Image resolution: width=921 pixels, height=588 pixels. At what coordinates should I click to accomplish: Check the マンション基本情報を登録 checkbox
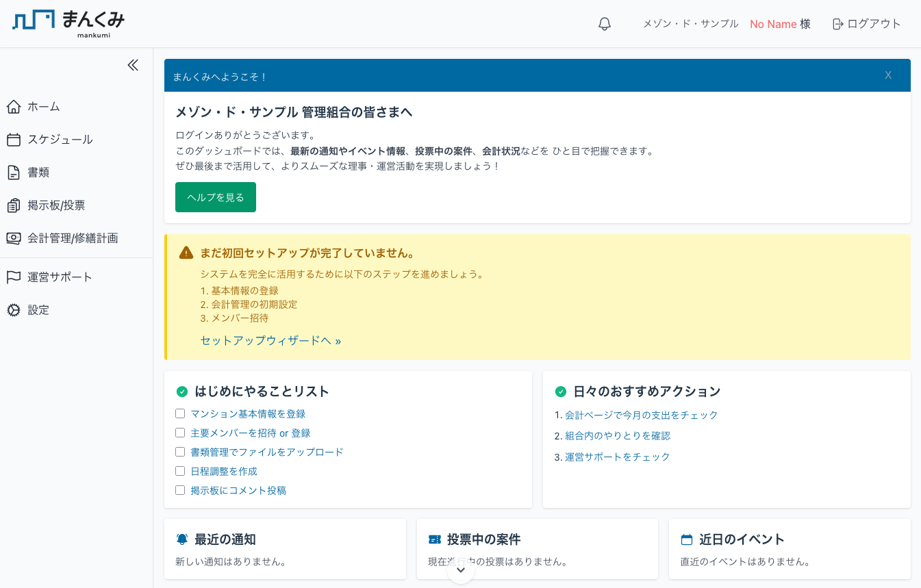click(180, 413)
